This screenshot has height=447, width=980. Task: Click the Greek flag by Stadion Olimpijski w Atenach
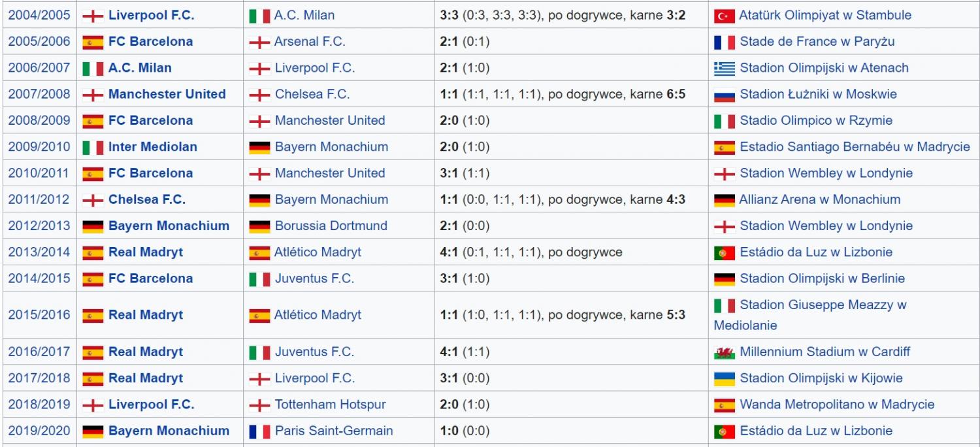coord(725,69)
